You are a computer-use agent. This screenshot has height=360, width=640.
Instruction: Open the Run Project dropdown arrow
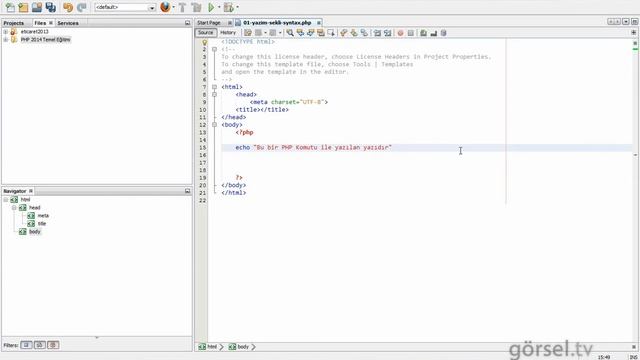click(219, 7)
